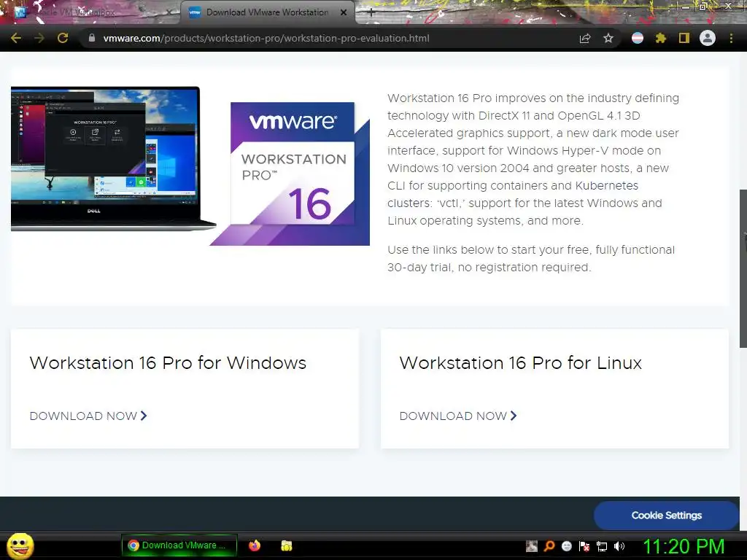Open a new browser tab
The image size is (747, 560).
pyautogui.click(x=371, y=12)
